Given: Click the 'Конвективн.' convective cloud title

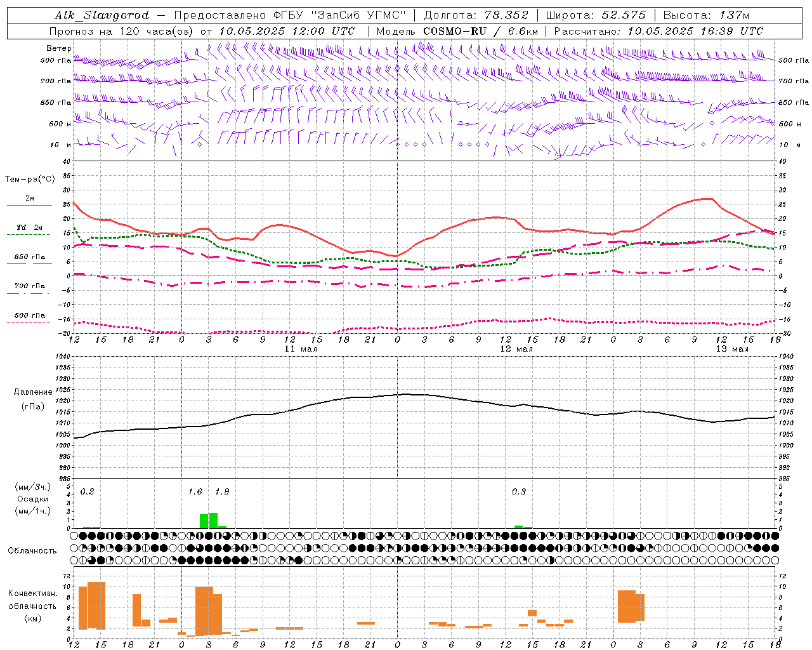Looking at the screenshot, I should (x=33, y=594).
